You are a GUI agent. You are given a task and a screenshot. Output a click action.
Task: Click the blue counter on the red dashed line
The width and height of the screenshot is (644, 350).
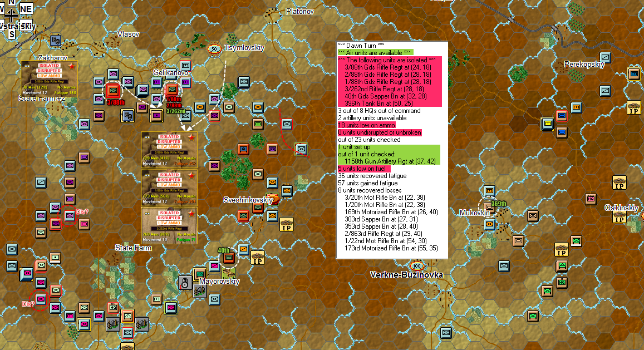(287, 124)
